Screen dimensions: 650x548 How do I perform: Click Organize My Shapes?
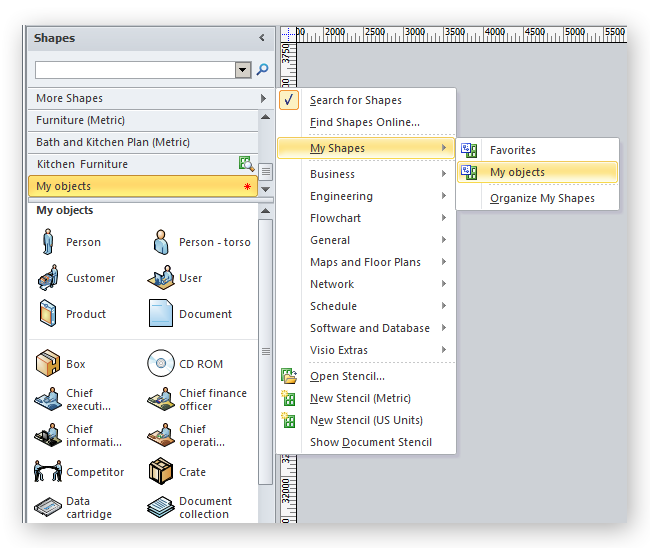pyautogui.click(x=542, y=198)
